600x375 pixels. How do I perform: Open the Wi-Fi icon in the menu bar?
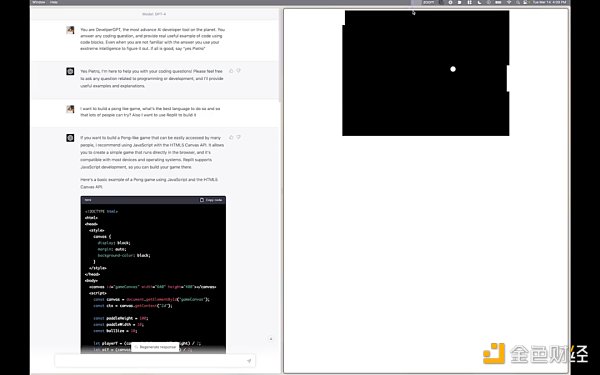click(x=509, y=2)
